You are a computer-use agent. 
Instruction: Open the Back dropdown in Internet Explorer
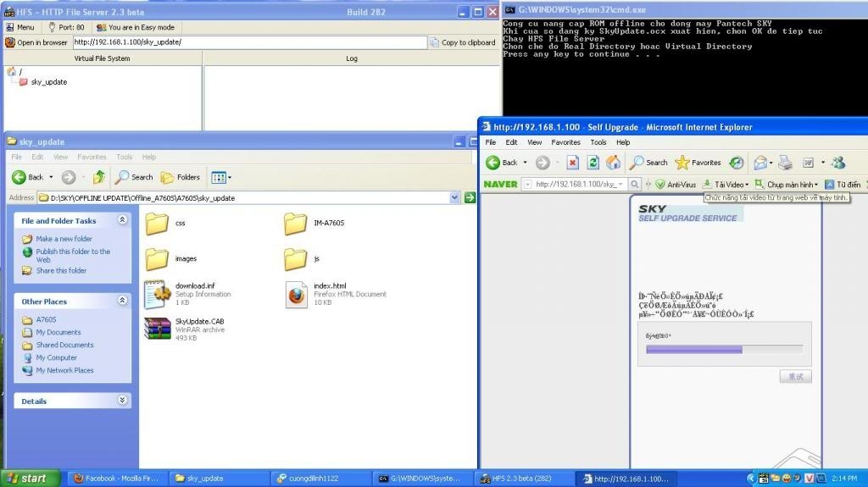click(x=526, y=162)
